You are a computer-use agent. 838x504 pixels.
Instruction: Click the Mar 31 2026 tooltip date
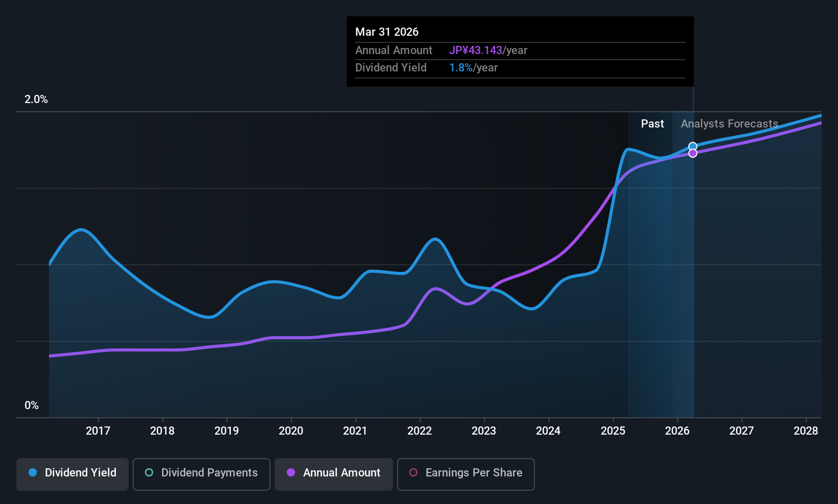(x=387, y=32)
